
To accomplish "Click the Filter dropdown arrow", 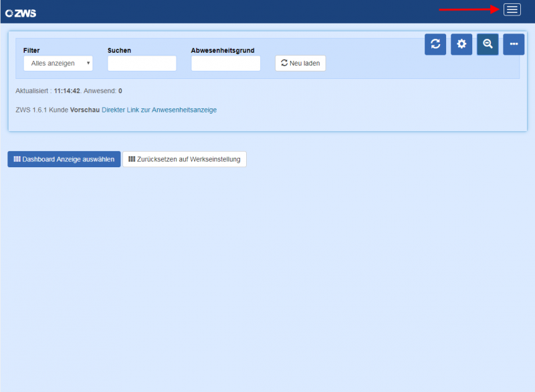I will tap(88, 63).
